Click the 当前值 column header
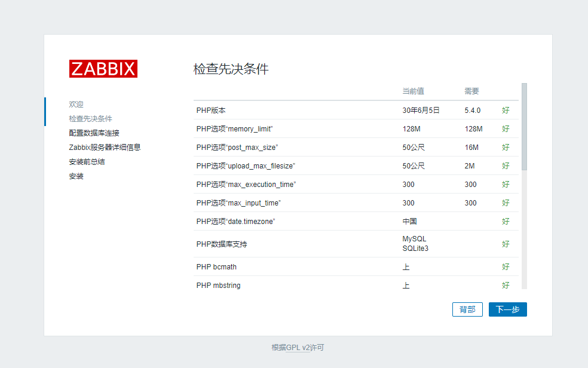Image resolution: width=588 pixels, height=368 pixels. click(414, 91)
